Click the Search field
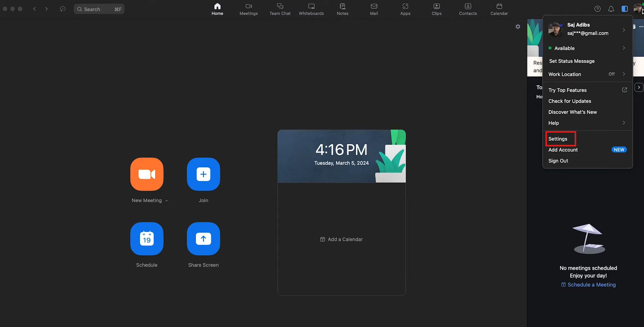The image size is (644, 327). click(99, 9)
